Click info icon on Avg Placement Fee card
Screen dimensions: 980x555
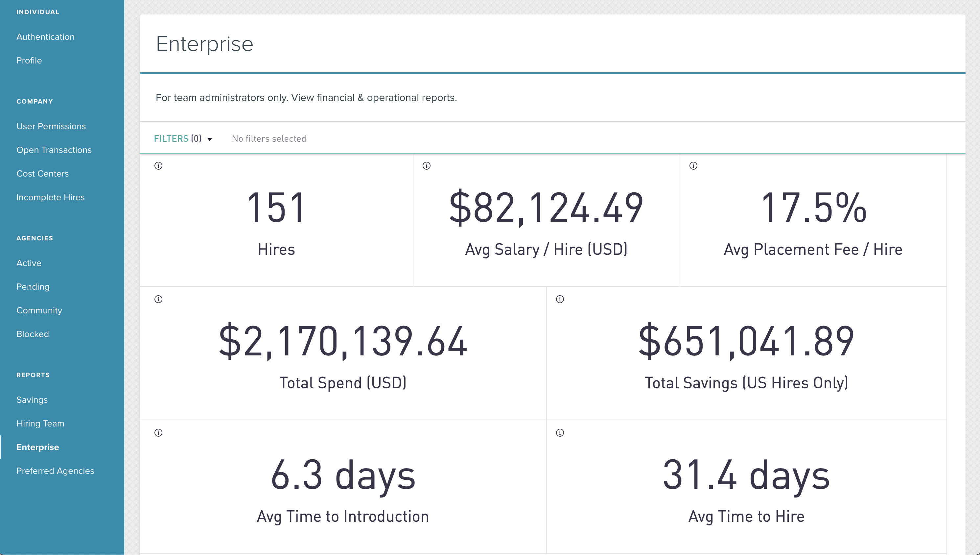[x=693, y=166]
